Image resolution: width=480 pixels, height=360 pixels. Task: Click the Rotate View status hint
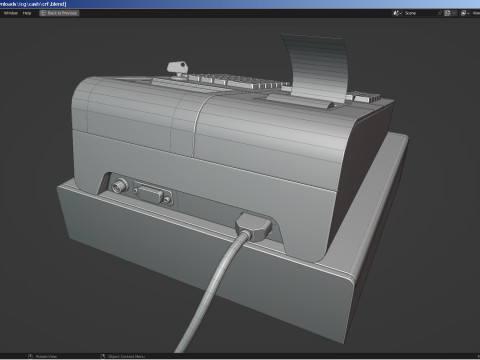pos(43,357)
